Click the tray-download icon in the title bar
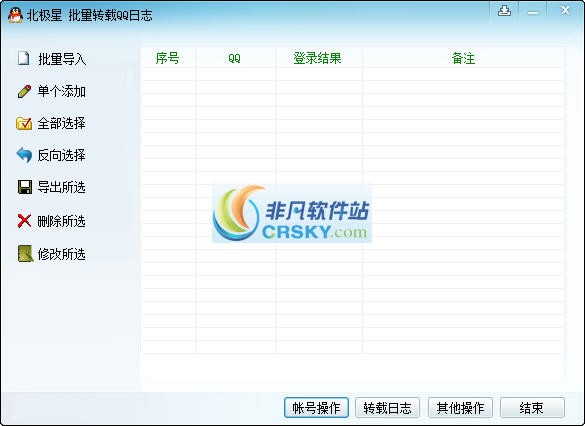 (x=504, y=11)
